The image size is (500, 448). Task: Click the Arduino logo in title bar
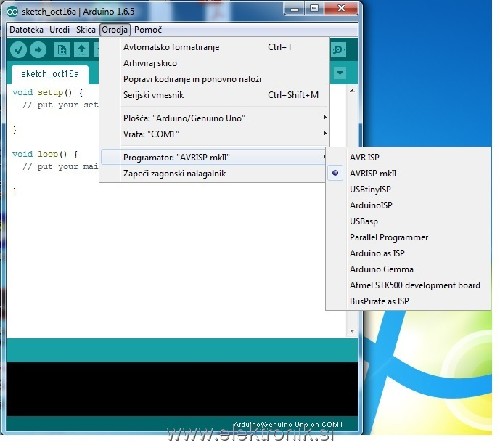point(12,12)
